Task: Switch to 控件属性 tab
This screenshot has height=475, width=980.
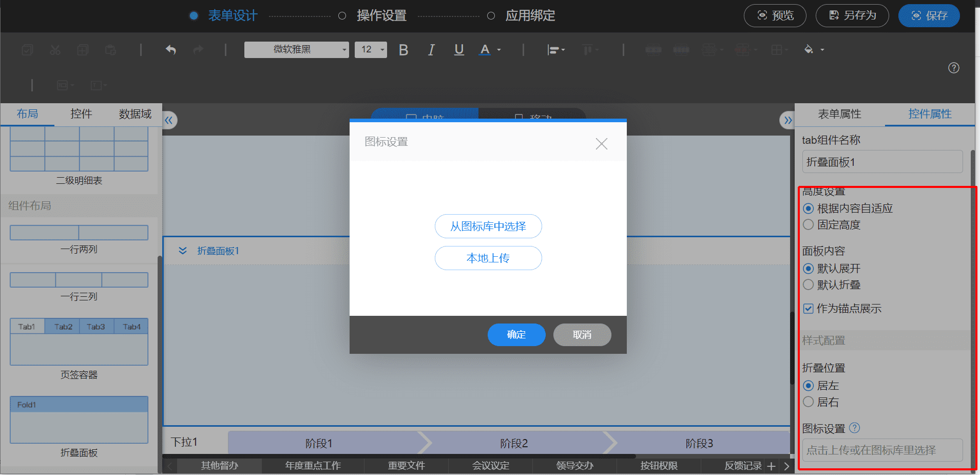Action: tap(930, 114)
